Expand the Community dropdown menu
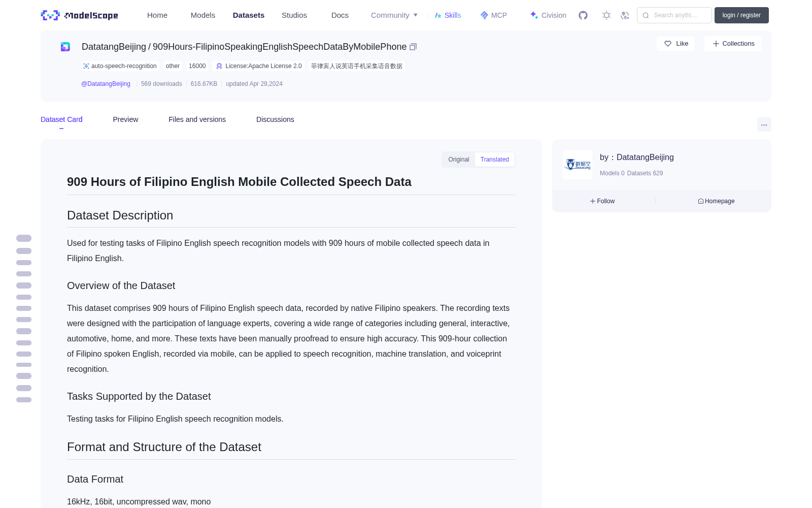Screen dimensions: 812x508 tap(394, 15)
